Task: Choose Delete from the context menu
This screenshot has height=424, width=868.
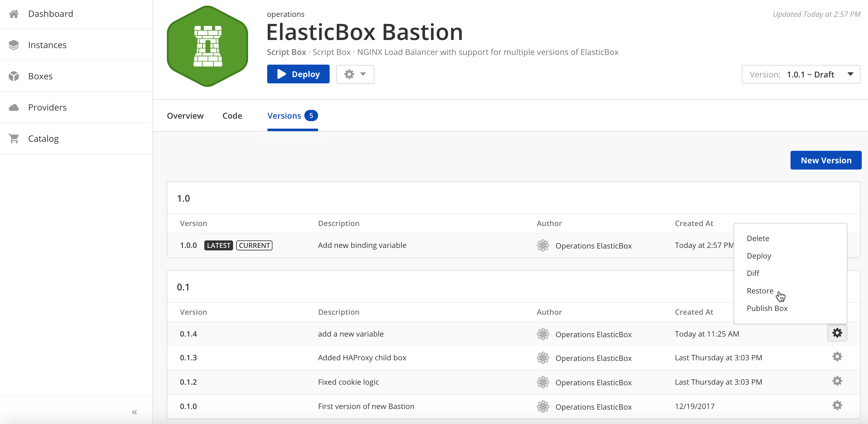Action: [x=758, y=238]
